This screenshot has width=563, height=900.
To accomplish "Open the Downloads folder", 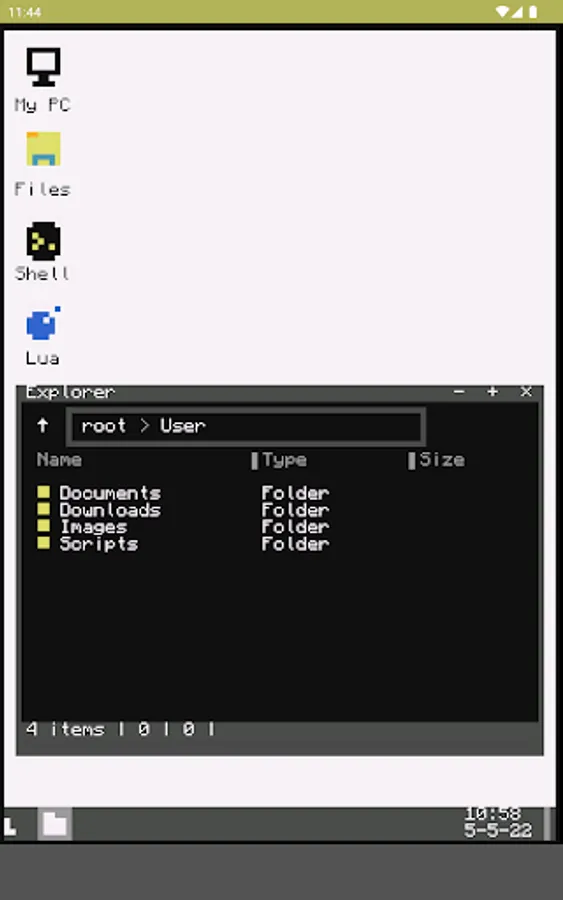I will tap(110, 510).
